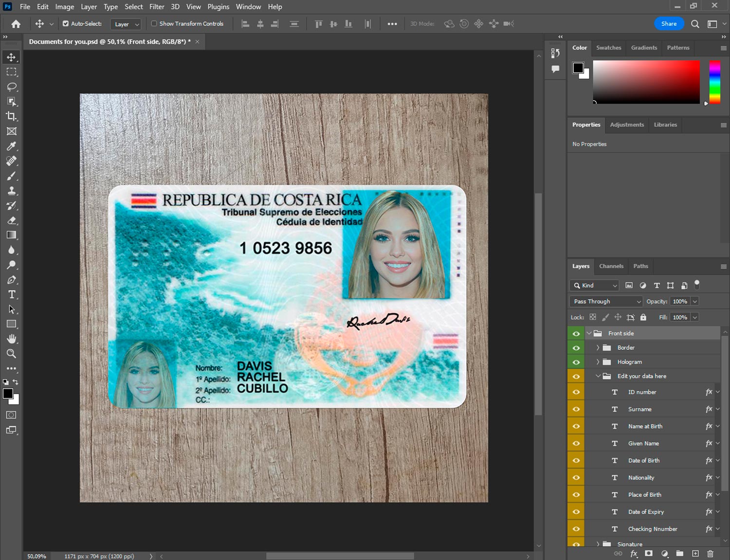Select the Eraser tool

[12, 220]
